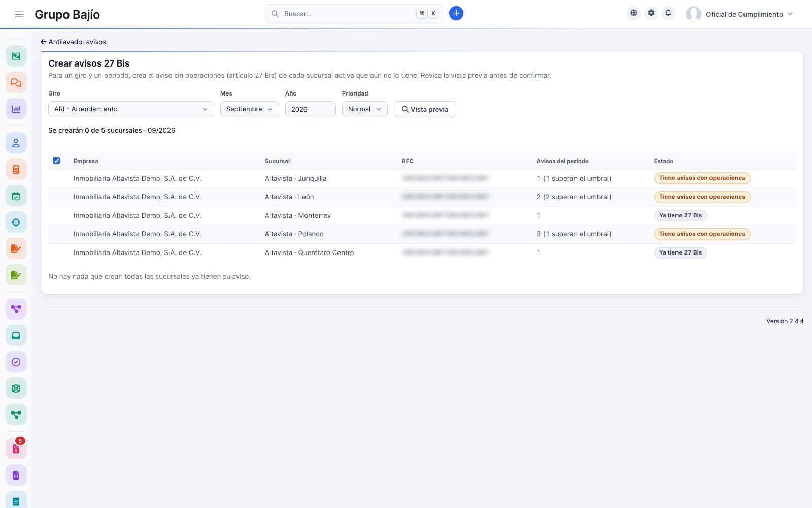Image resolution: width=812 pixels, height=508 pixels.
Task: Expand the Giro dropdown ARI - Arrendamiento
Action: click(x=131, y=109)
